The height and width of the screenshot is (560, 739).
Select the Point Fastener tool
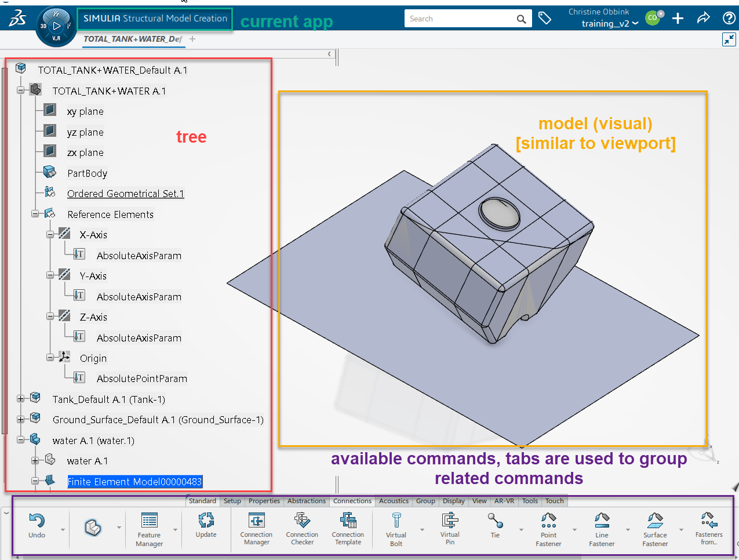548,529
